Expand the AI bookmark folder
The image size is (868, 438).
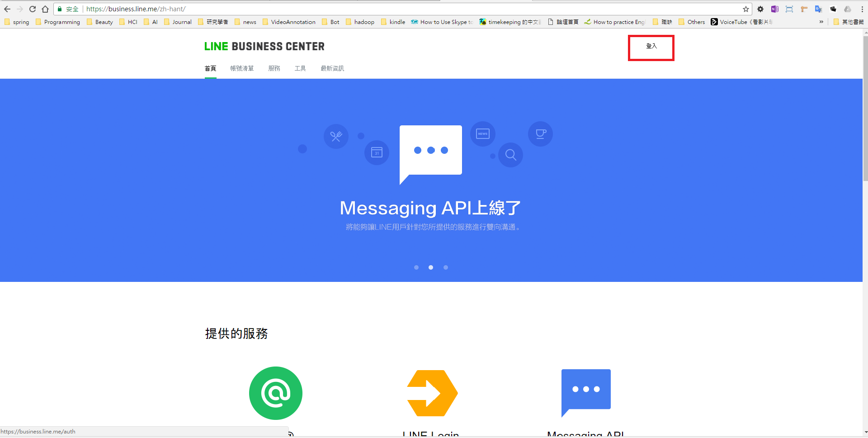(x=151, y=22)
